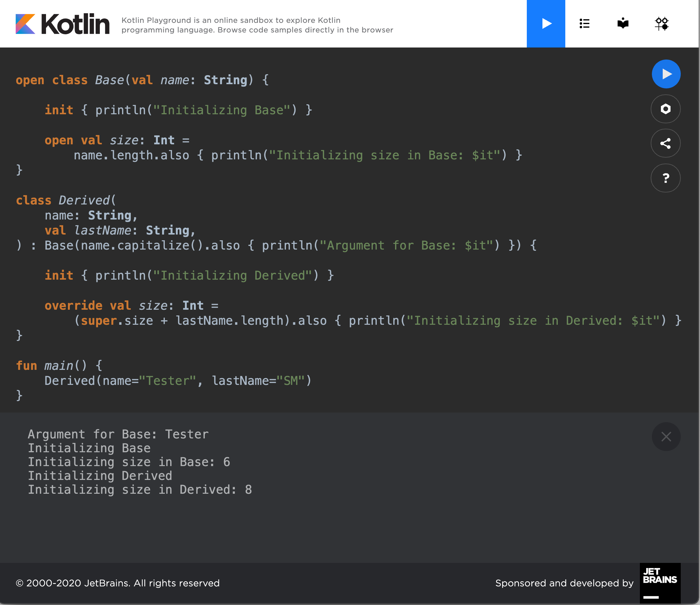Click the init "Initializing Base" code line
This screenshot has height=605, width=700.
pos(178,110)
